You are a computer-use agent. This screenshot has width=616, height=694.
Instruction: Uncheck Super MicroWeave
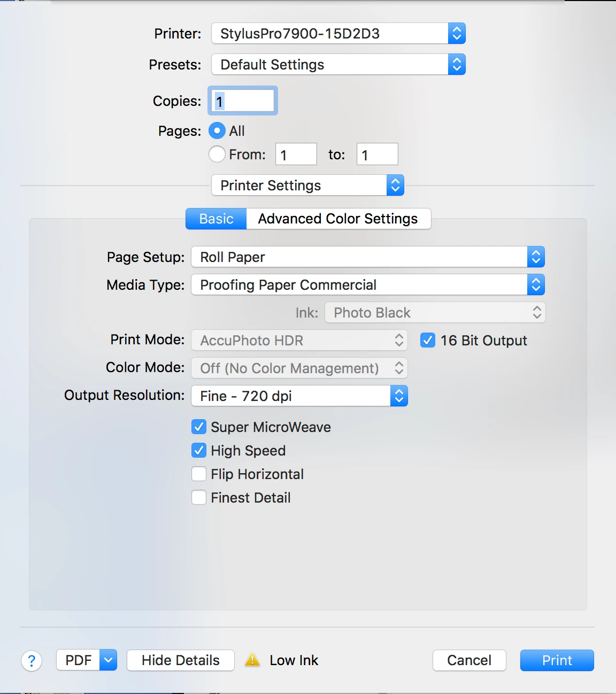198,427
